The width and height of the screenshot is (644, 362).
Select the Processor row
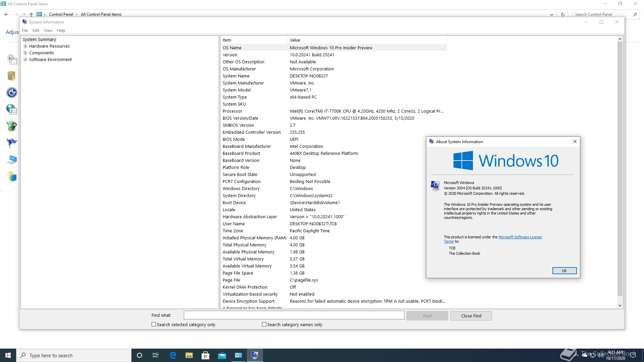click(334, 111)
